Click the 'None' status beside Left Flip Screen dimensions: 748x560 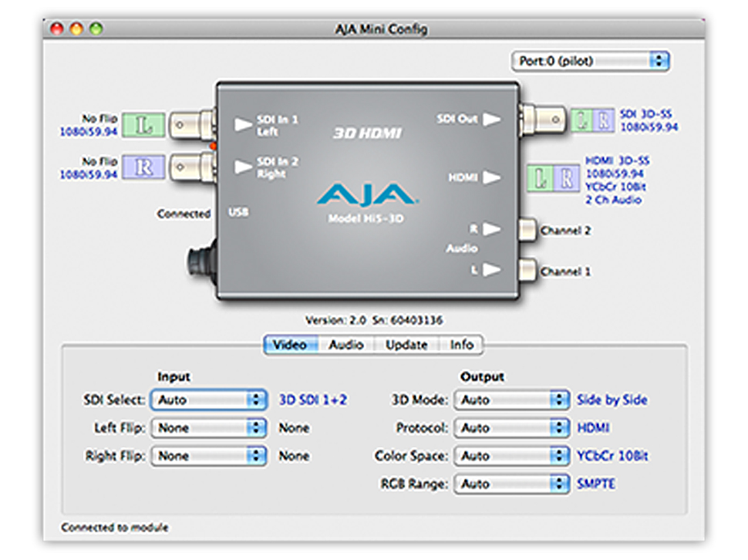(x=294, y=428)
